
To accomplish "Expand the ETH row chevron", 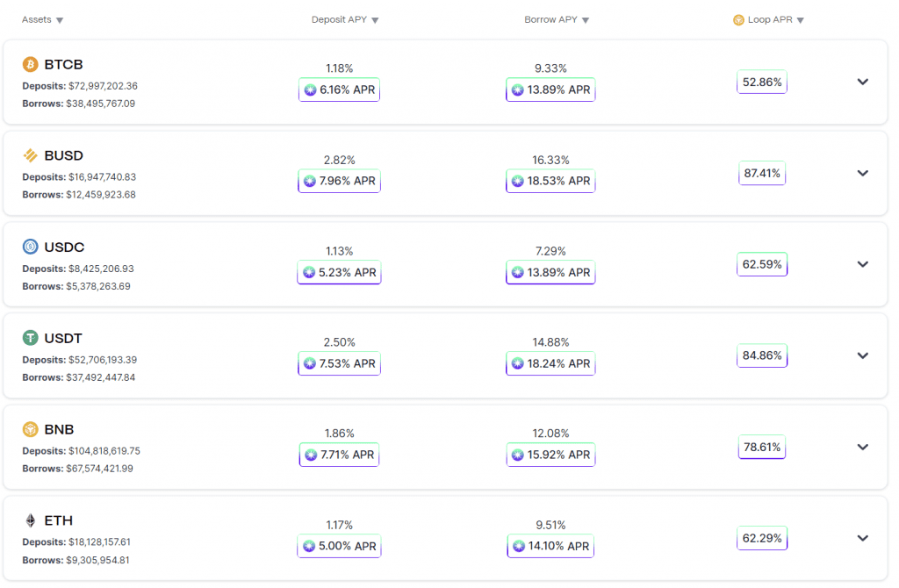I will coord(862,538).
